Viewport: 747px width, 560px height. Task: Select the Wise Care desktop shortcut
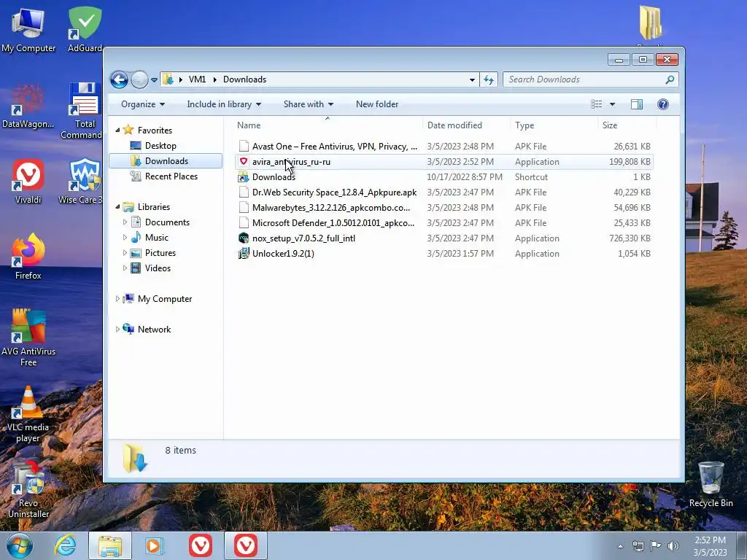(x=81, y=181)
